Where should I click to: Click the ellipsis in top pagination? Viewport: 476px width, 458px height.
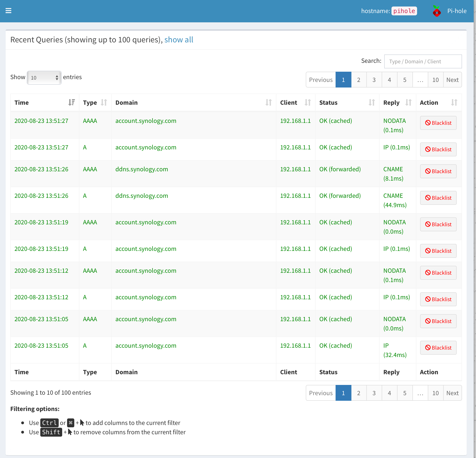(x=420, y=80)
